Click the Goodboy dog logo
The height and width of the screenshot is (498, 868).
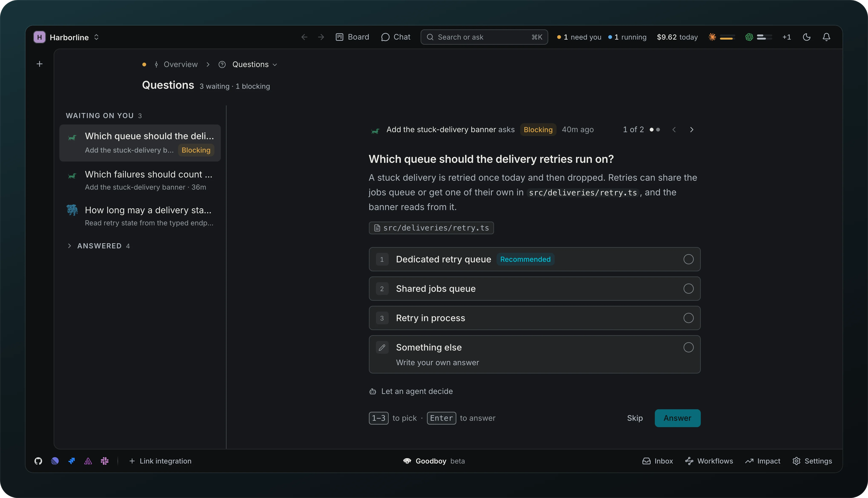pos(407,461)
